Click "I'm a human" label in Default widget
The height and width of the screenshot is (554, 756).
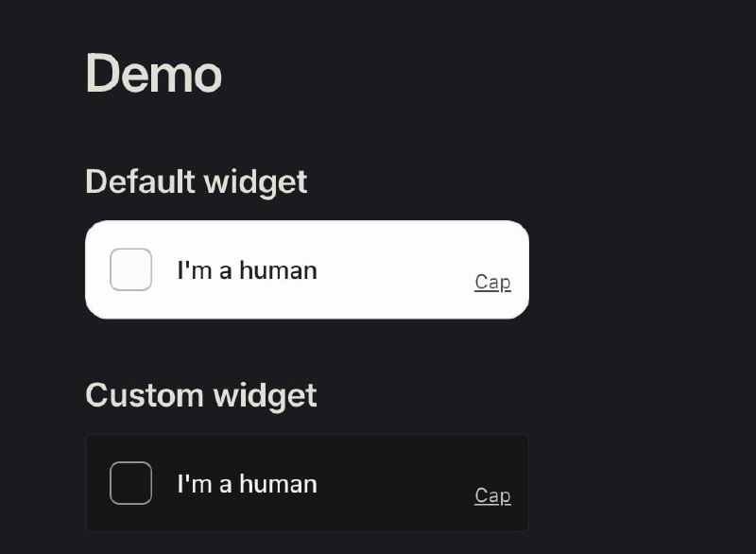(247, 270)
